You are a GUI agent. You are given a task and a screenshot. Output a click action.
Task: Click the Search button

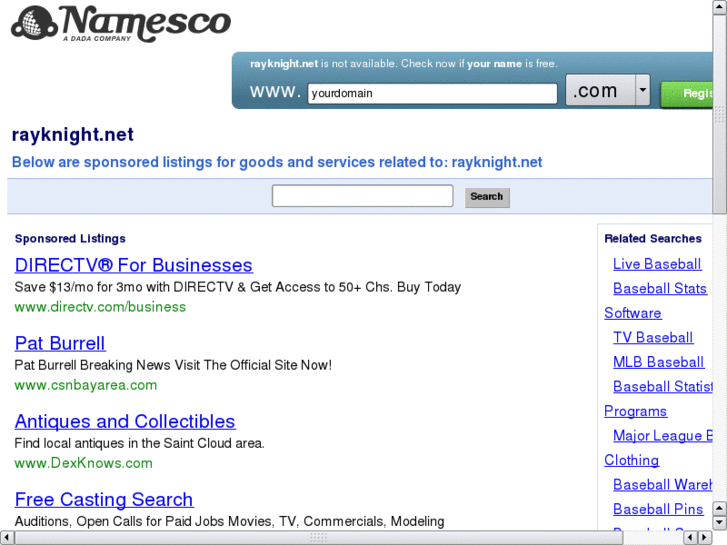point(487,197)
